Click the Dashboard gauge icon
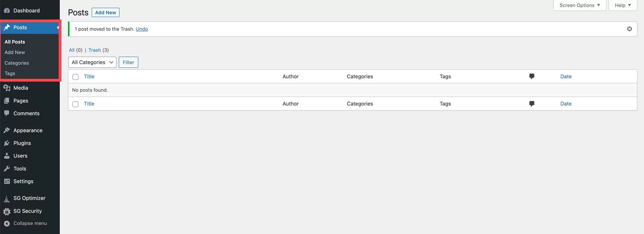The image size is (644, 234). [x=7, y=11]
